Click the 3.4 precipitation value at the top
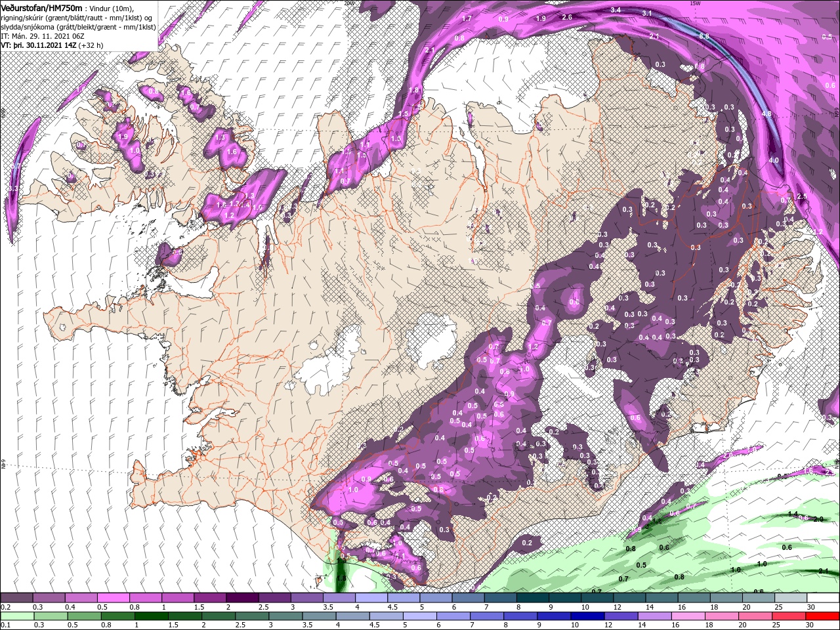The height and width of the screenshot is (630, 840). (x=615, y=10)
